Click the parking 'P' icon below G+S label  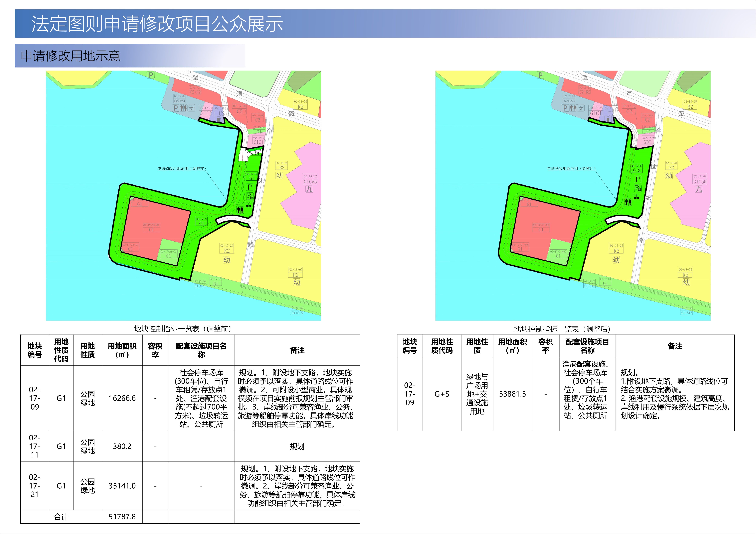pos(637,179)
